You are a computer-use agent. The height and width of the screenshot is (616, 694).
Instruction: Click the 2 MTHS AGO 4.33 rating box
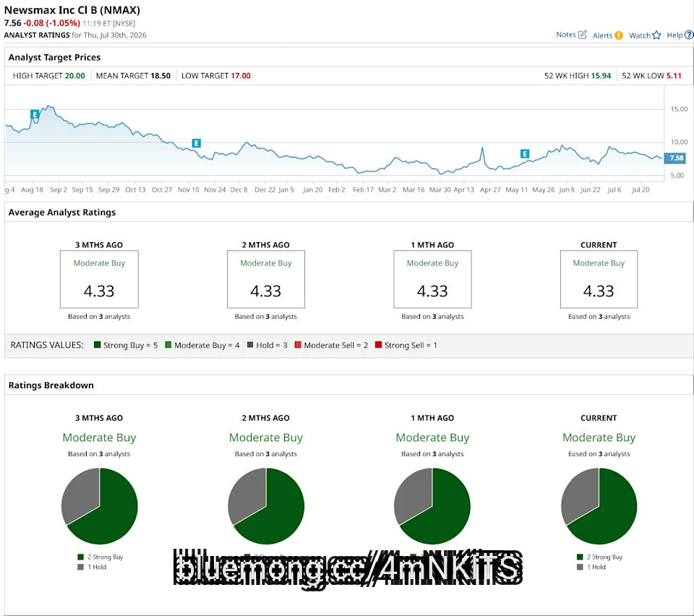coord(266,279)
